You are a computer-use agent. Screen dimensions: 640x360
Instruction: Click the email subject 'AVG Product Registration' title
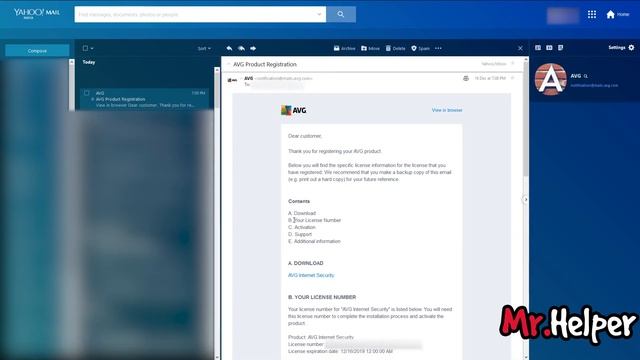[x=265, y=64]
